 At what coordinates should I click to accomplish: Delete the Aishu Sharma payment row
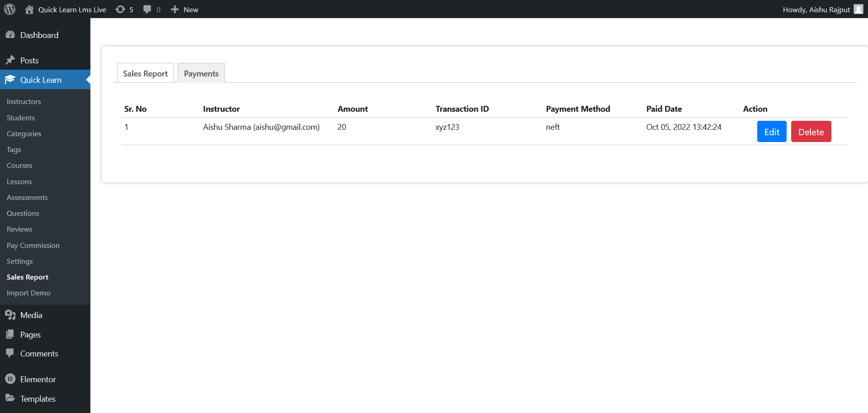(x=811, y=132)
